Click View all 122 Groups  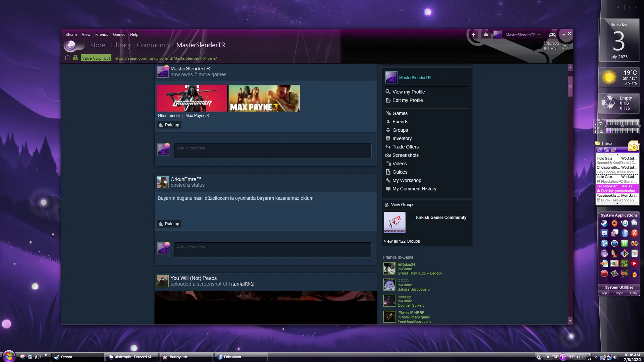coord(401,241)
